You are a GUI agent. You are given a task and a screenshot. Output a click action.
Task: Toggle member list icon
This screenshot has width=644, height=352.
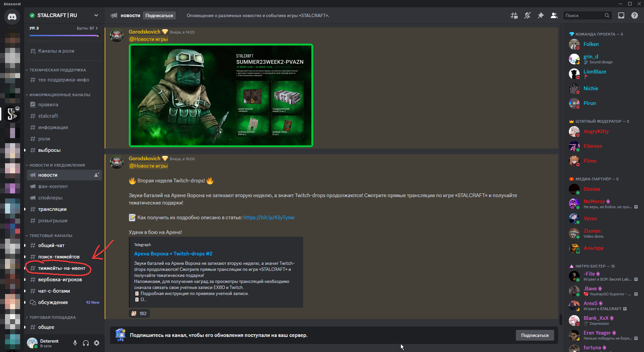pos(554,15)
